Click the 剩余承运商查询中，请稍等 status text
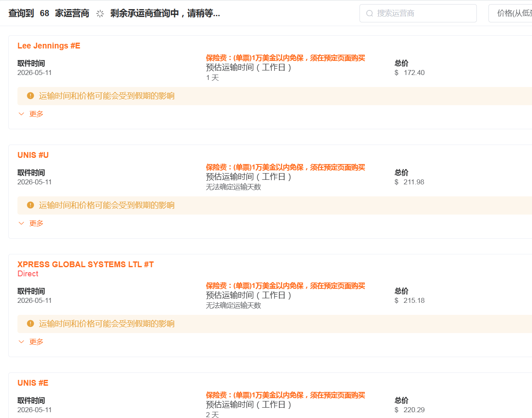532x418 pixels. 165,13
